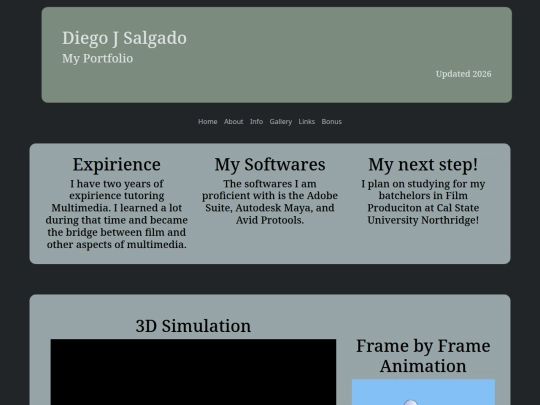The height and width of the screenshot is (405, 540).
Task: Click paragraph mentioning Autodesk Maya
Action: (x=270, y=202)
